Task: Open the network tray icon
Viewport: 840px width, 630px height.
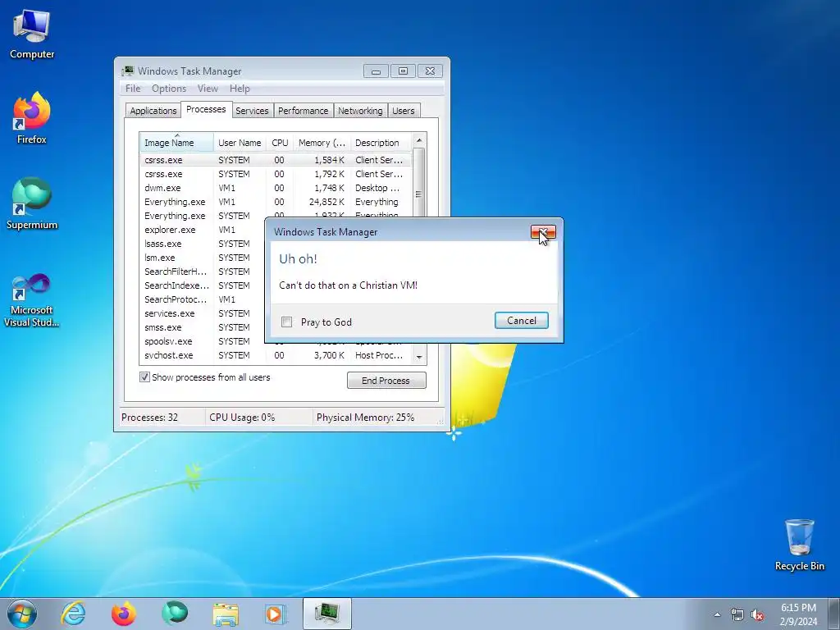Action: (x=737, y=614)
